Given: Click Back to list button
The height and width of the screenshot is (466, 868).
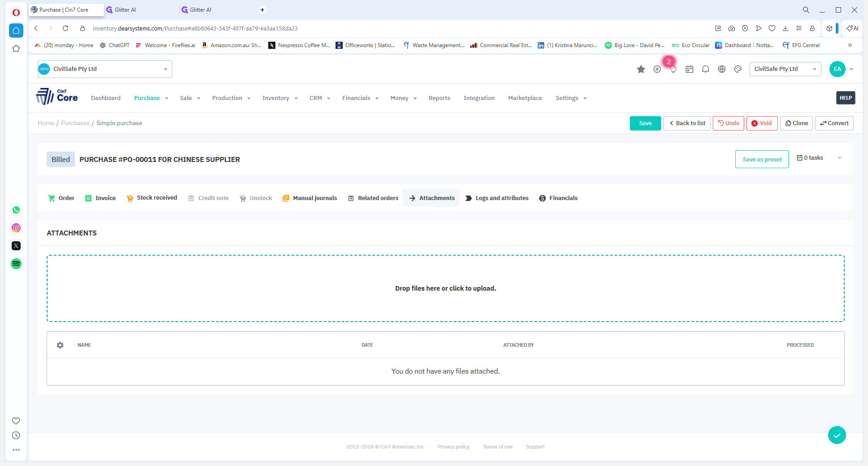Looking at the screenshot, I should (687, 123).
